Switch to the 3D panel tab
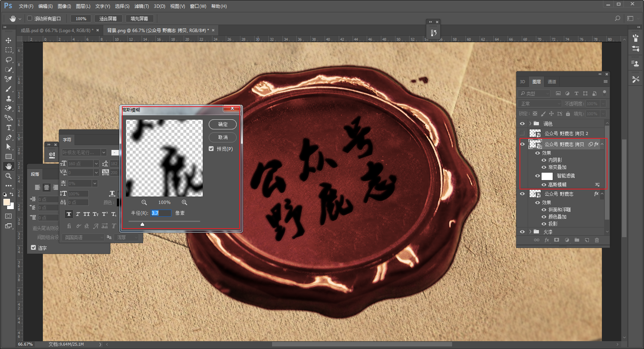 click(x=523, y=82)
